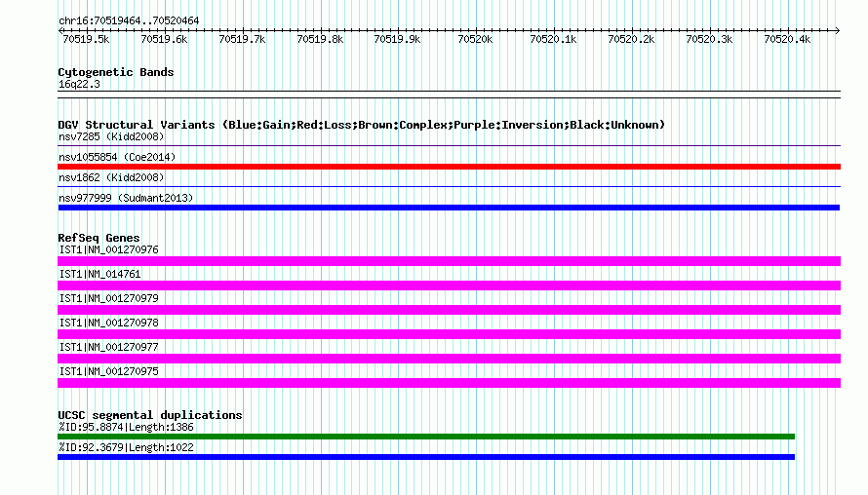Screen dimensions: 868x495
Task: Click the blue nsv977999 gain bar
Action: (449, 208)
